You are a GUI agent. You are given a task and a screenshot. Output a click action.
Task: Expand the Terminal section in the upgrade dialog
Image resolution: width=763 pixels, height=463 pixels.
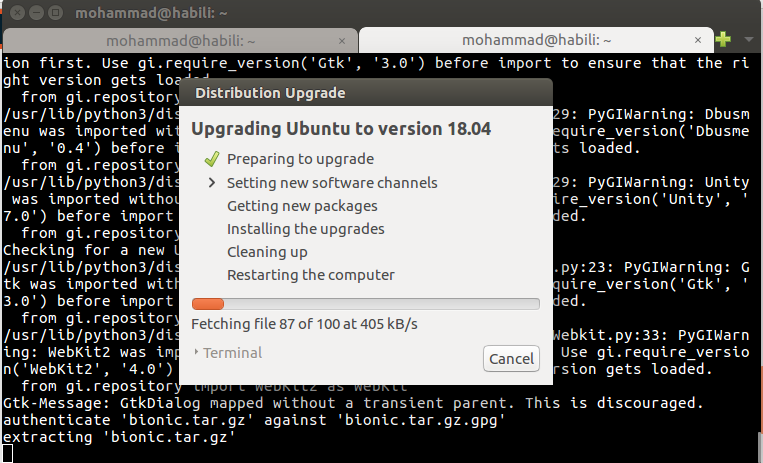coord(227,353)
